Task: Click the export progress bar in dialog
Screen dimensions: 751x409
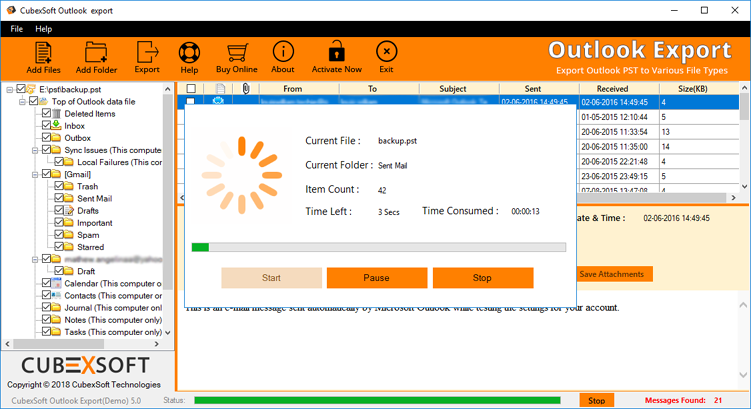Action: 379,247
